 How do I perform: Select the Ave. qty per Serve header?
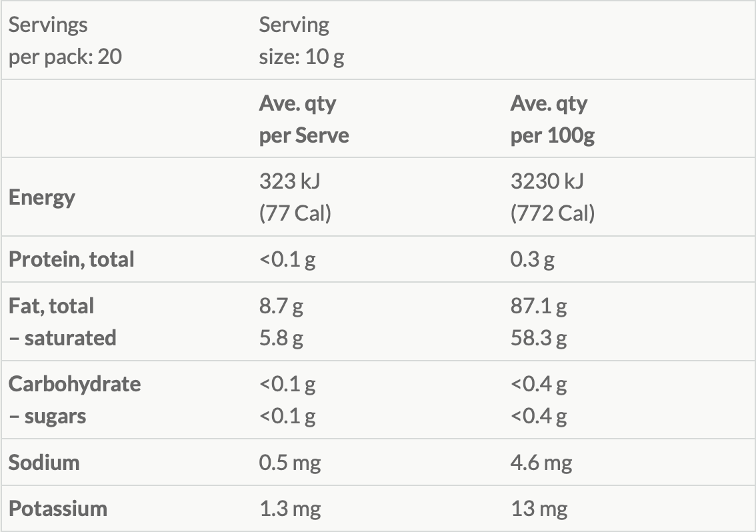coord(304,119)
